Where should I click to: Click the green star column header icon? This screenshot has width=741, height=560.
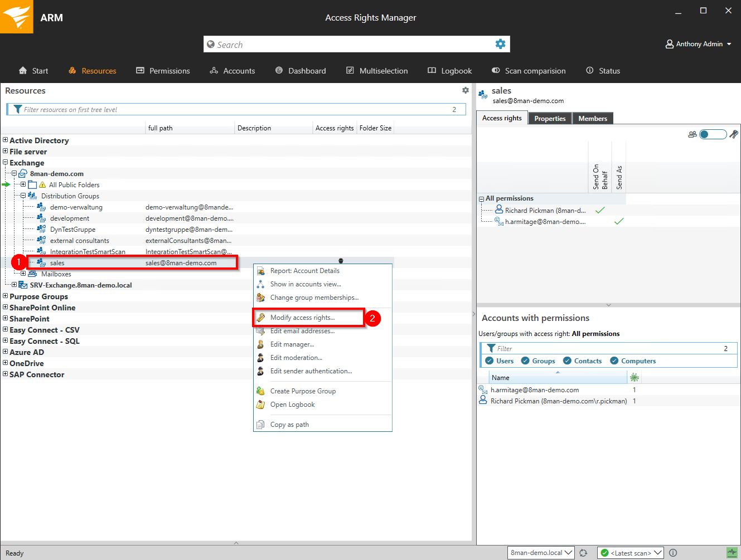634,377
